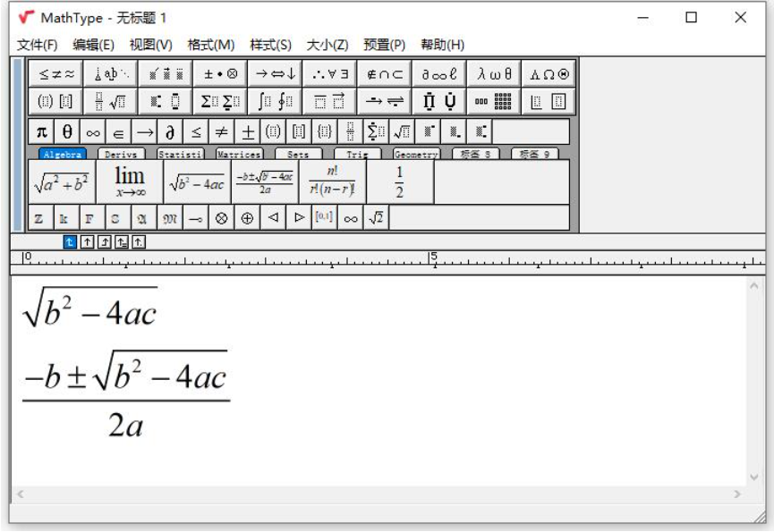Switch to the Matrices tab
This screenshot has width=774, height=532.
point(239,155)
